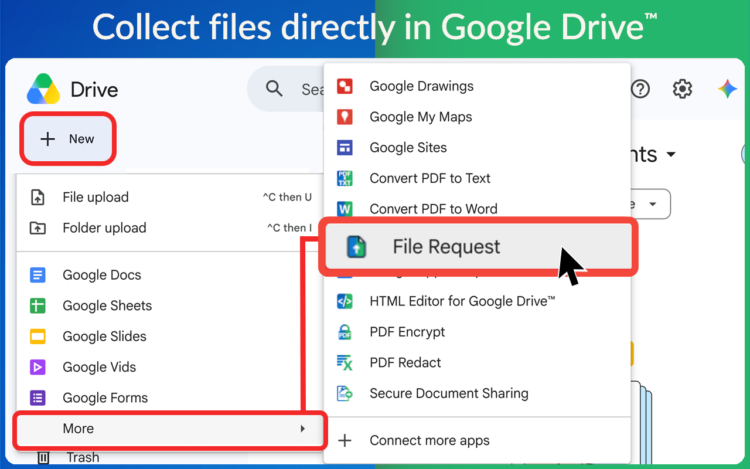Click the Google Drawings icon
750x469 pixels.
tap(345, 86)
